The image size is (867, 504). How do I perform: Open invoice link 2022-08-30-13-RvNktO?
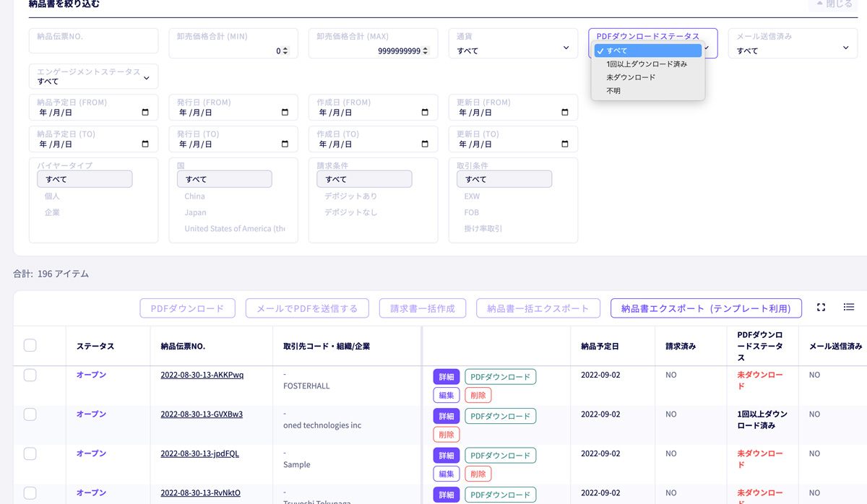[x=200, y=493]
